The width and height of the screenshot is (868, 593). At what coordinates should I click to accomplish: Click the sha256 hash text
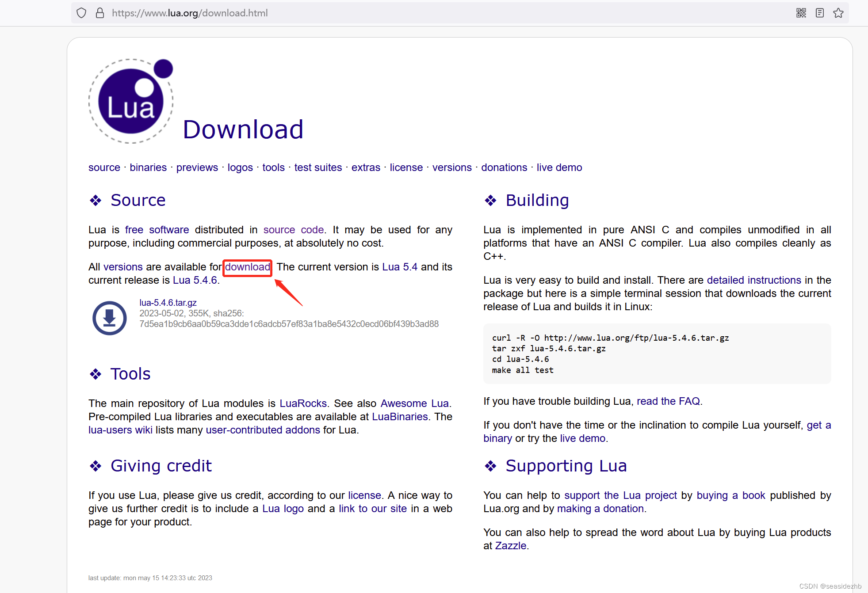tap(289, 324)
